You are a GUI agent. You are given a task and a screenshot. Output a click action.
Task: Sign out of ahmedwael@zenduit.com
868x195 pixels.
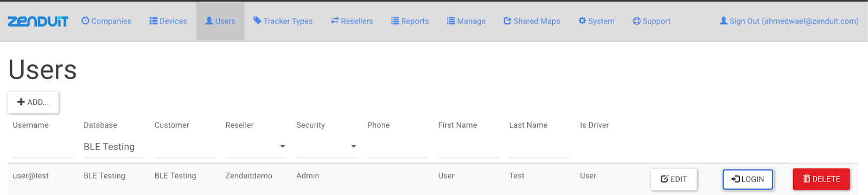click(x=789, y=21)
